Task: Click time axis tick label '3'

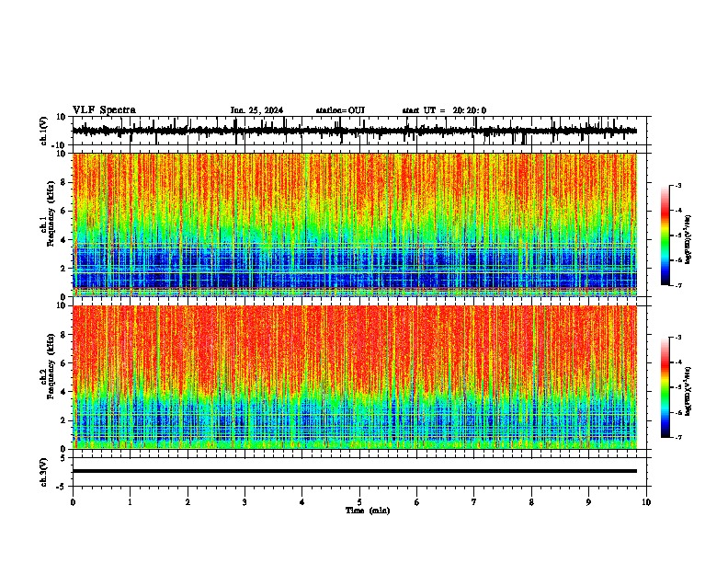Action: coord(245,502)
